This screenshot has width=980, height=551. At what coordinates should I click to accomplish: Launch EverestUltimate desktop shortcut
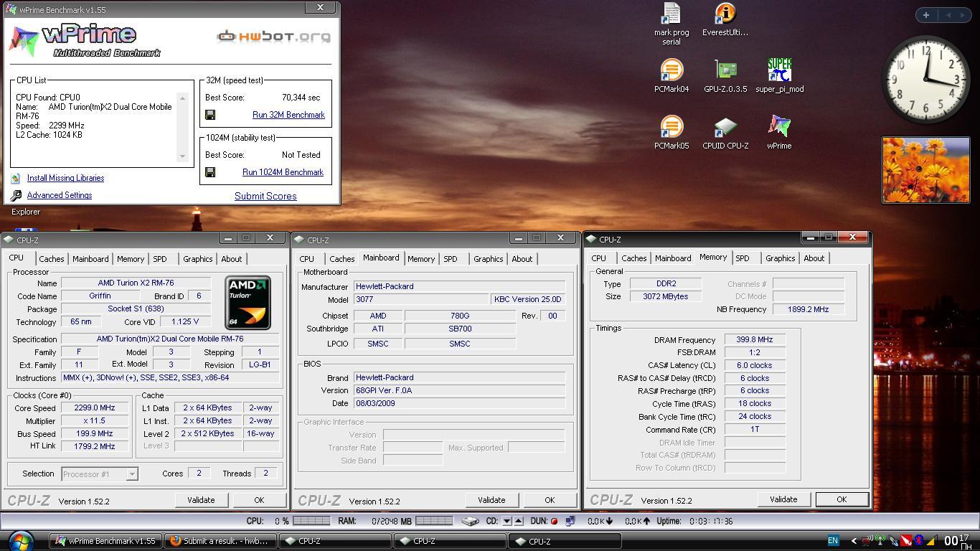[x=725, y=19]
